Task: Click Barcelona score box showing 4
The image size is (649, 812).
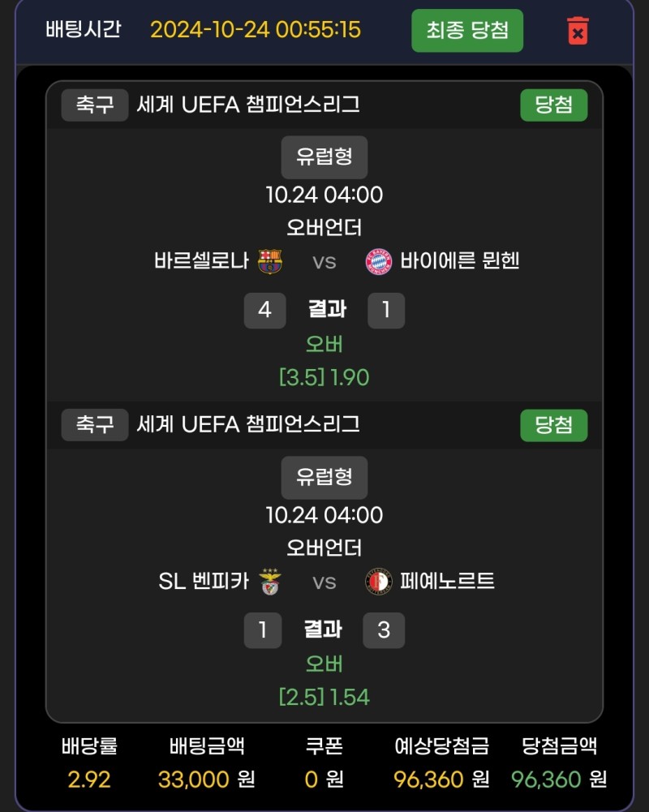Action: [x=264, y=310]
